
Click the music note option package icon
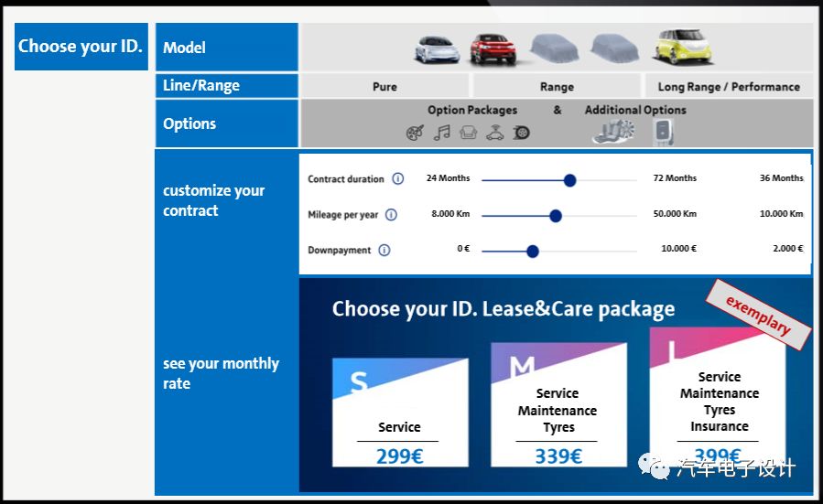tap(441, 133)
